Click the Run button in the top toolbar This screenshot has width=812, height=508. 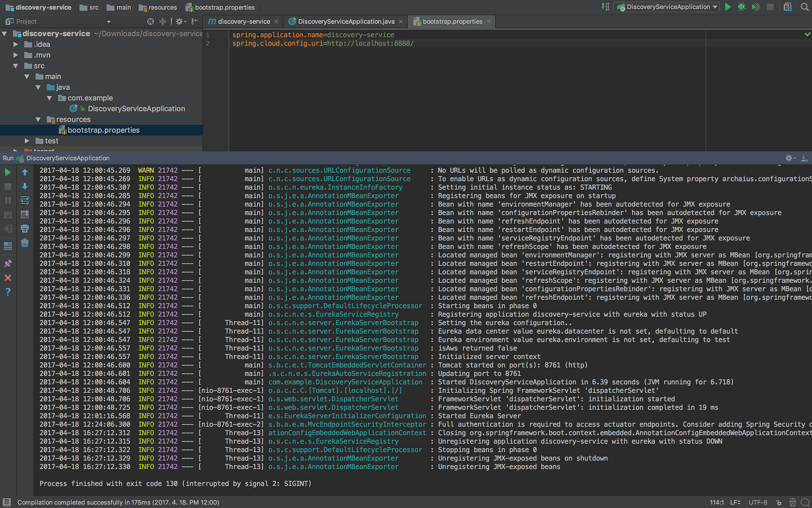click(x=728, y=7)
